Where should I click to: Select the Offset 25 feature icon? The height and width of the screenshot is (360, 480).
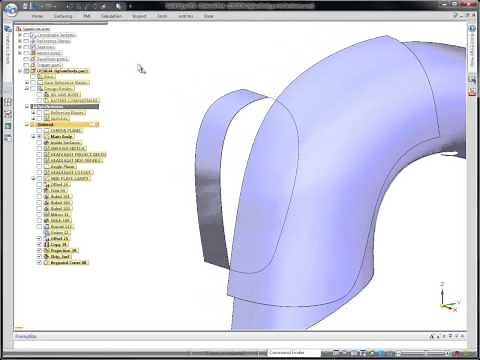(x=46, y=239)
